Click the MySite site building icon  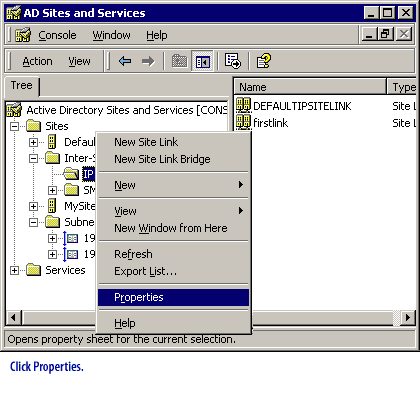coord(52,206)
